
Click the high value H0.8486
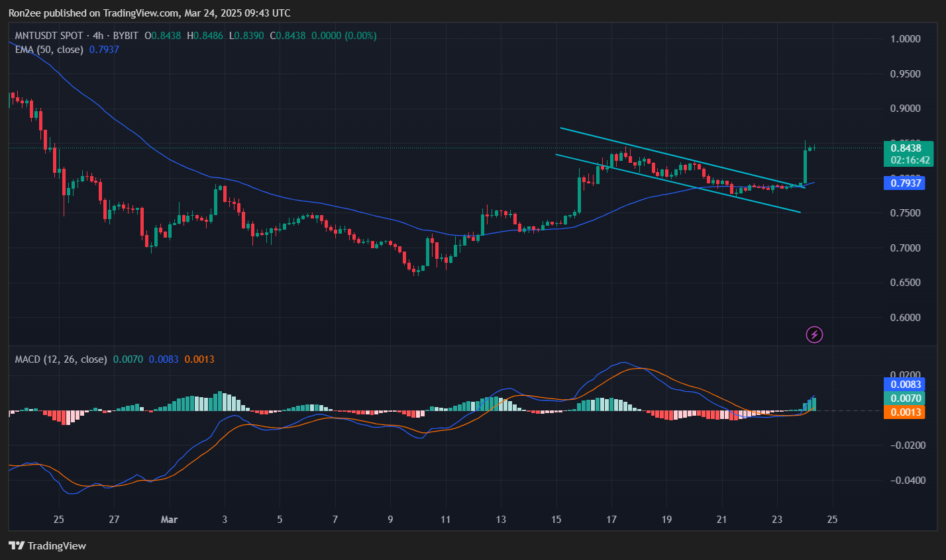pyautogui.click(x=206, y=36)
